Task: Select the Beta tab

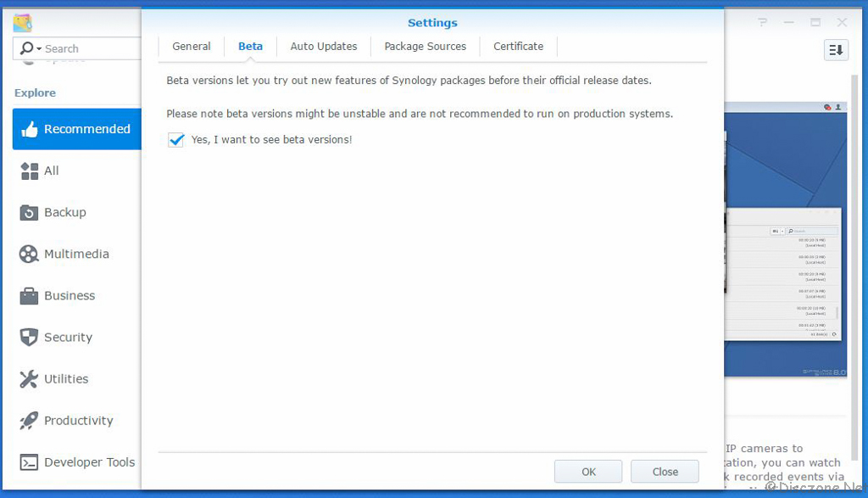Action: coord(250,47)
